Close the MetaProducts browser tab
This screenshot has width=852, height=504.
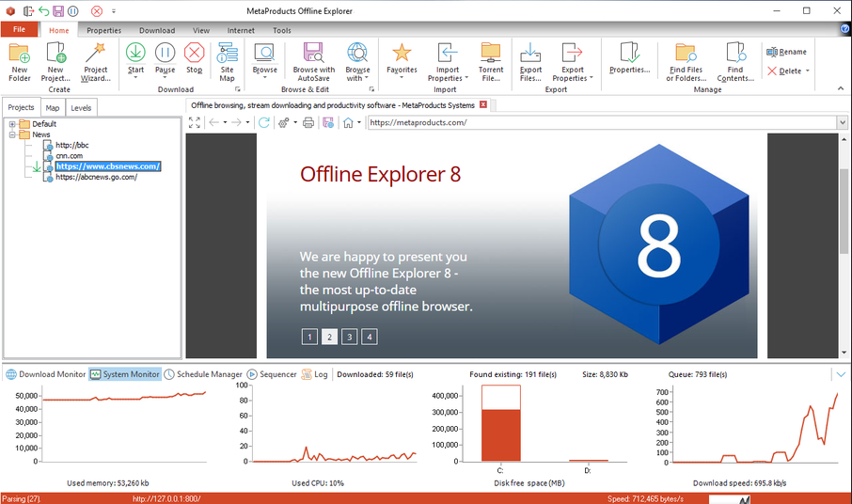pyautogui.click(x=483, y=104)
